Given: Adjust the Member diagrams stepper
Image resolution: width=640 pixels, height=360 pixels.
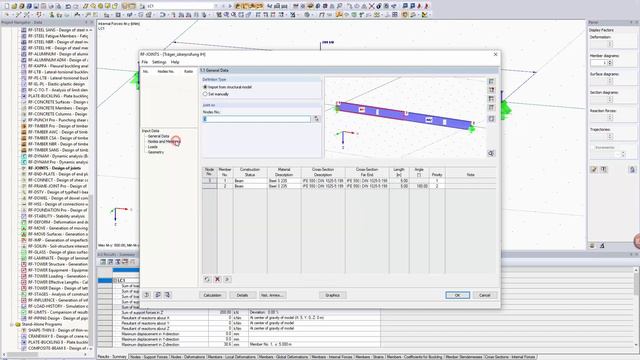Looking at the screenshot, I should point(610,63).
